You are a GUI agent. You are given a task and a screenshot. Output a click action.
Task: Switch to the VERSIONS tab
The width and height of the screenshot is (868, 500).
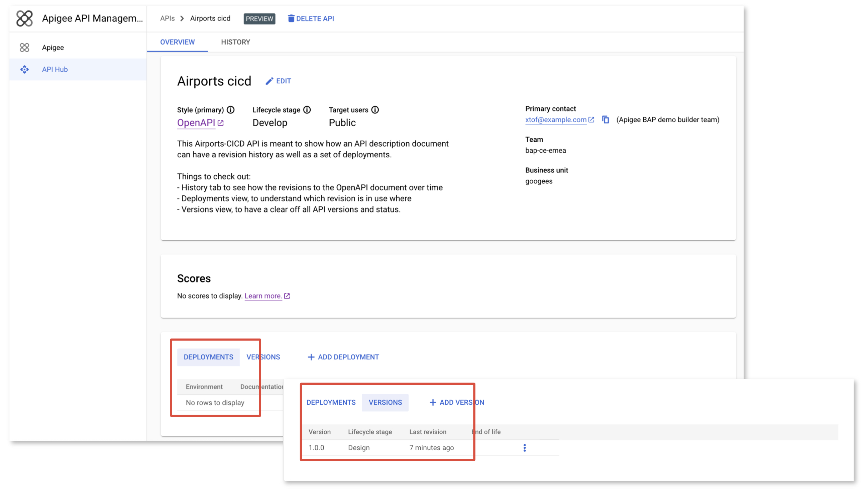point(263,356)
